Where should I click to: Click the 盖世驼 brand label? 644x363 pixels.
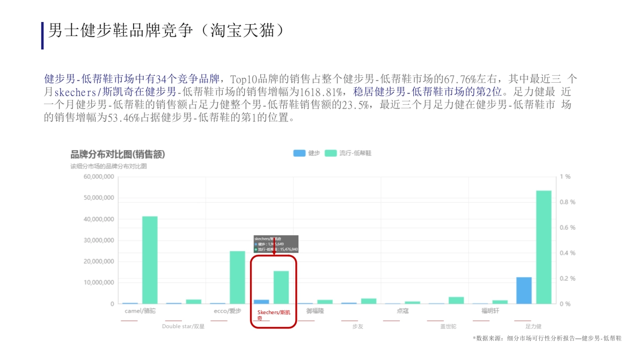click(x=448, y=325)
